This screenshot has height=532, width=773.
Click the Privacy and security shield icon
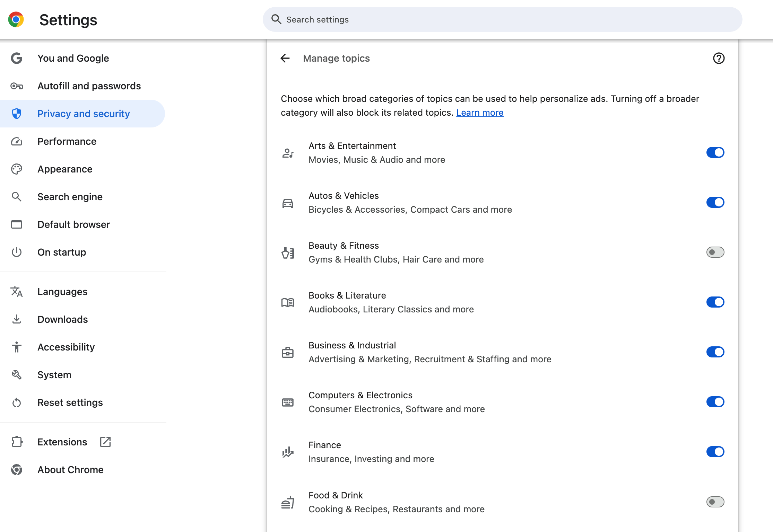pos(18,114)
